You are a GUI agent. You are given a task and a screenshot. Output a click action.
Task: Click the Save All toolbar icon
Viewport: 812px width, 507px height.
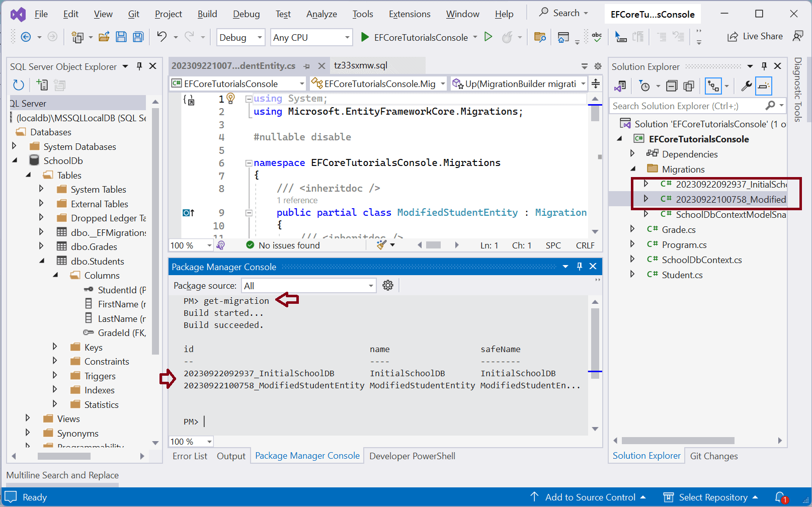[x=138, y=37]
